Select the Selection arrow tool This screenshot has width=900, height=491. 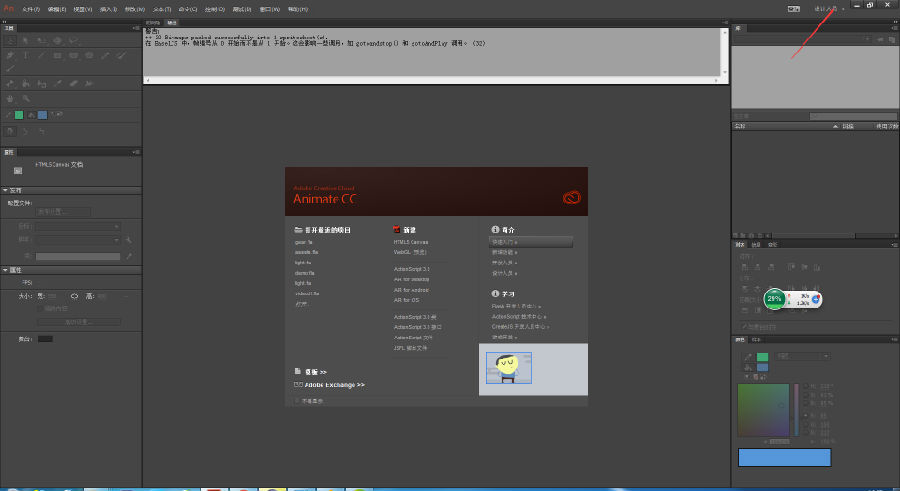coord(10,41)
